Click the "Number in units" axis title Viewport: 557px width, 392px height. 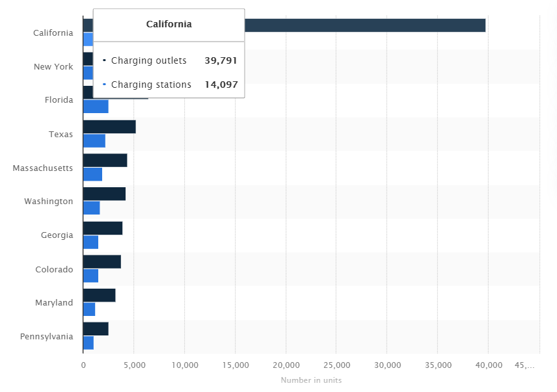pos(311,380)
